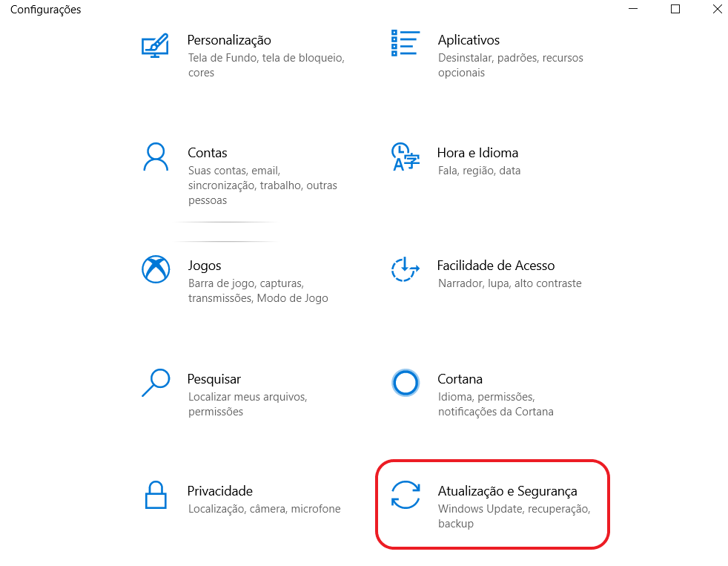
Task: Open the Jogos category label
Action: [205, 266]
